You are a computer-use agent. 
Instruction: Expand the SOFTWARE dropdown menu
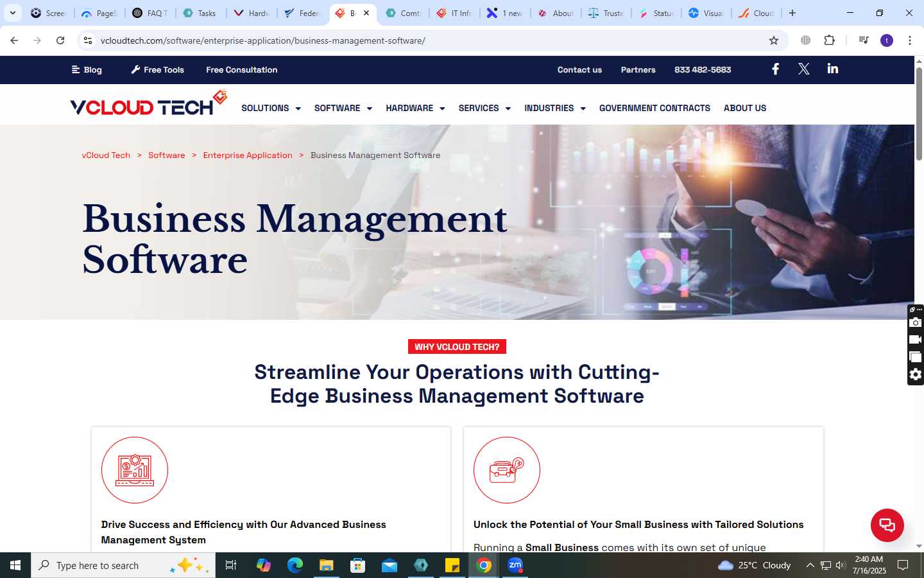343,108
